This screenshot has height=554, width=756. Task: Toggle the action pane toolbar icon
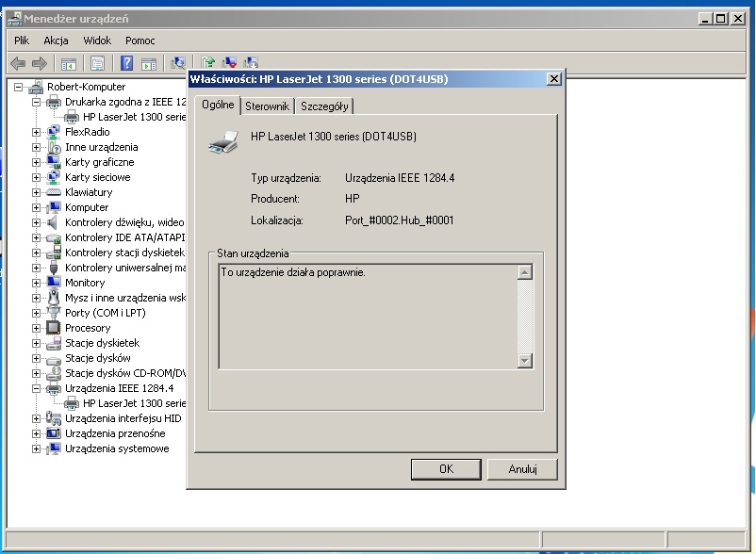tap(149, 63)
